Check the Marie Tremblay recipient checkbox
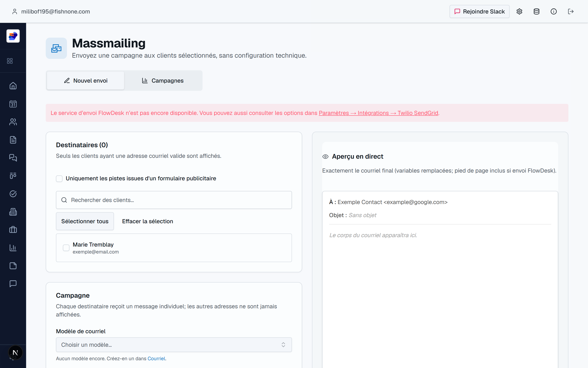 66,248
